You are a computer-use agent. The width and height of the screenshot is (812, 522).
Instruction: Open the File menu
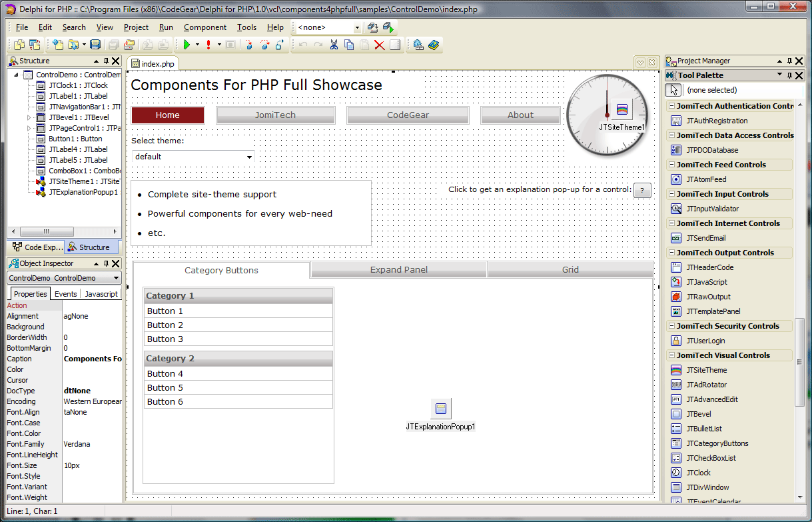(22, 27)
